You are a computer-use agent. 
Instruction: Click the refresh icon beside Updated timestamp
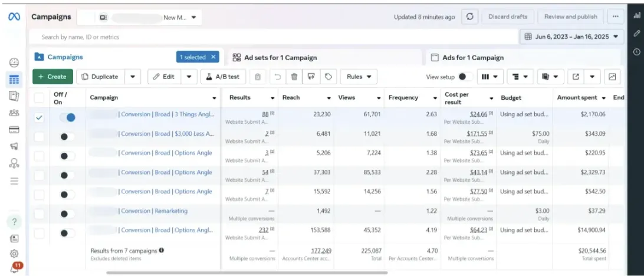[469, 17]
